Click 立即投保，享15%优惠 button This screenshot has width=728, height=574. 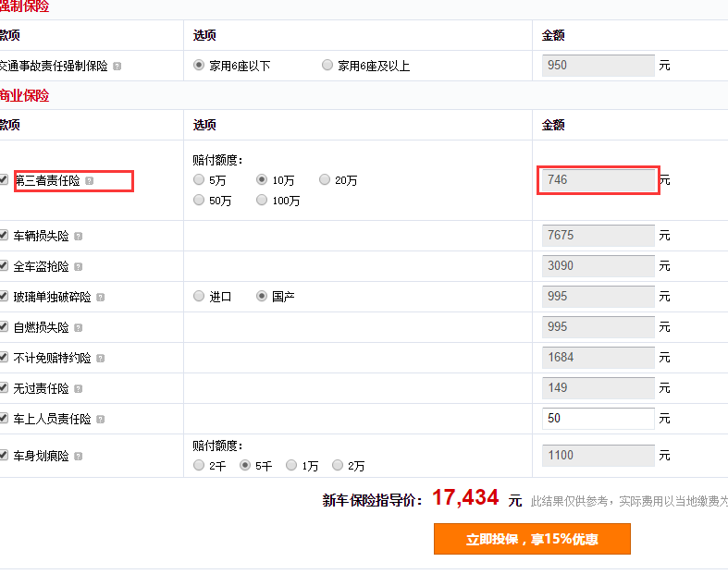pos(532,539)
